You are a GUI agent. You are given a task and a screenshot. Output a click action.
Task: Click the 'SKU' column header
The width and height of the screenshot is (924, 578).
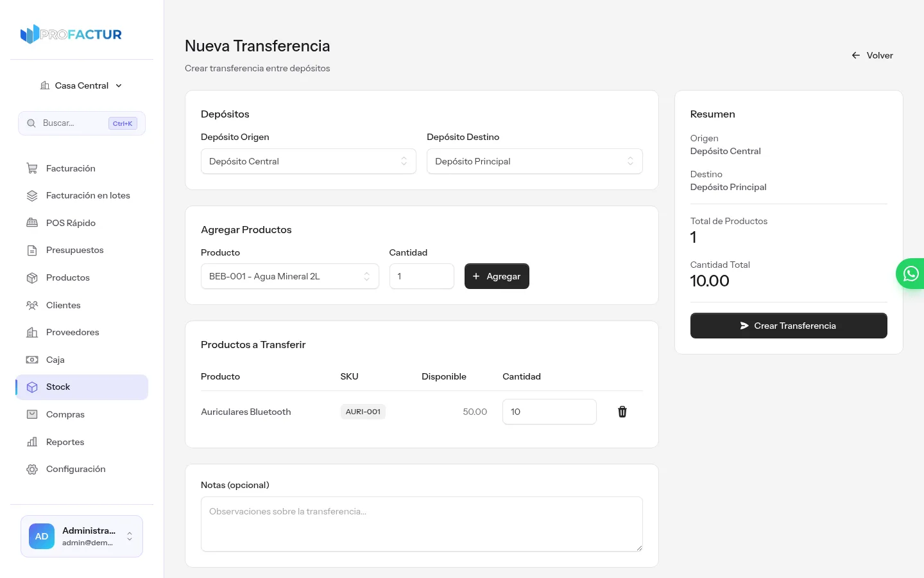pos(349,376)
